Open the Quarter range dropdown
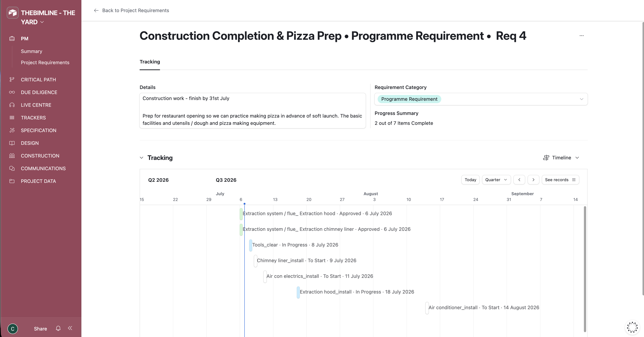 point(496,180)
